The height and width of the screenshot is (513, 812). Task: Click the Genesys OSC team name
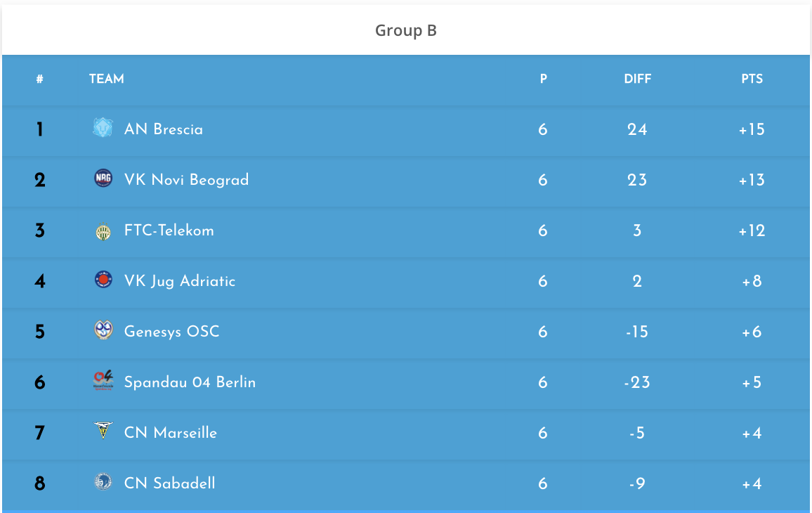tap(172, 332)
